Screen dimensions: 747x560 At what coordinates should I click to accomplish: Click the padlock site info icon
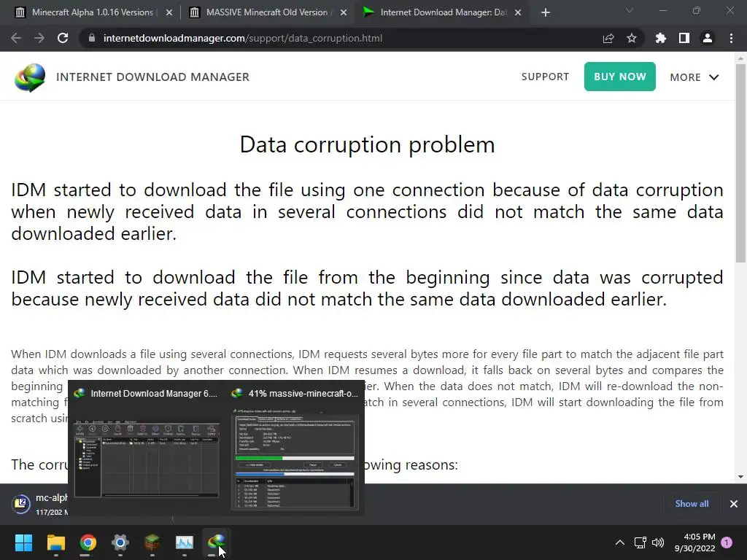(x=92, y=38)
